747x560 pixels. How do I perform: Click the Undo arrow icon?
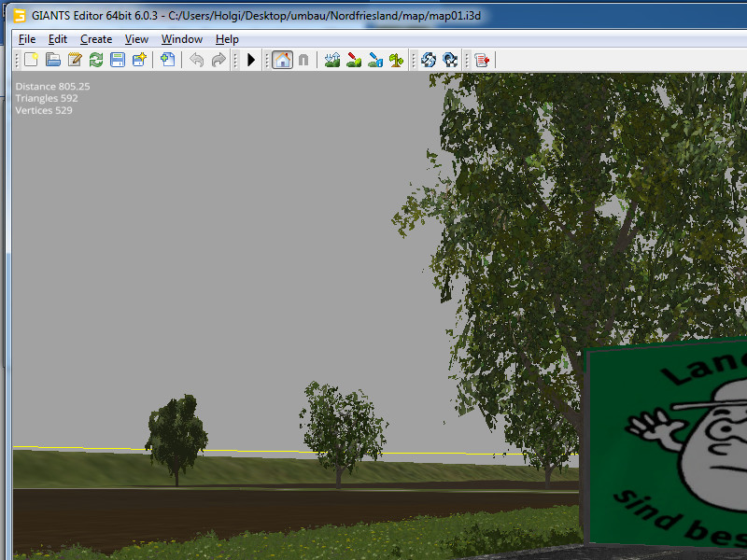[196, 60]
